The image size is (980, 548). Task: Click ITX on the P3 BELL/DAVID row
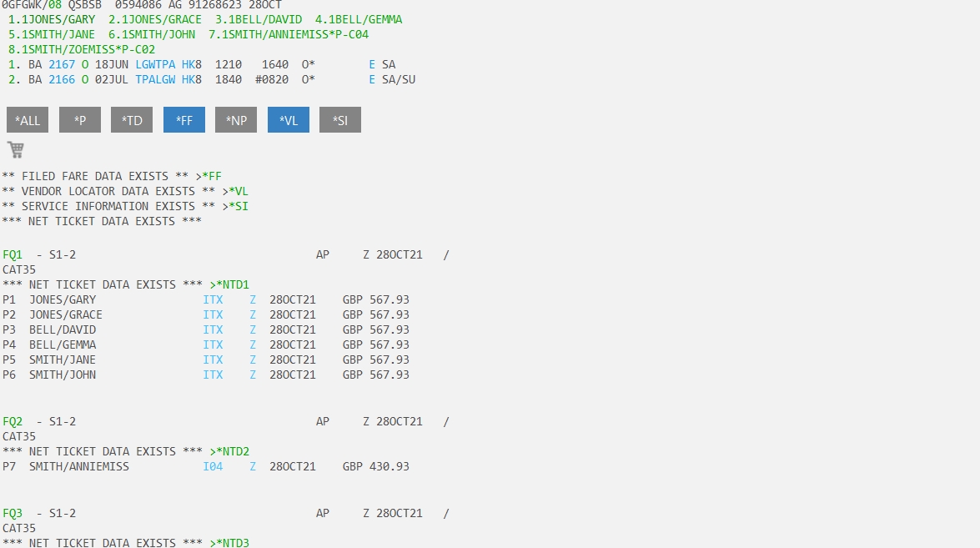(x=213, y=330)
